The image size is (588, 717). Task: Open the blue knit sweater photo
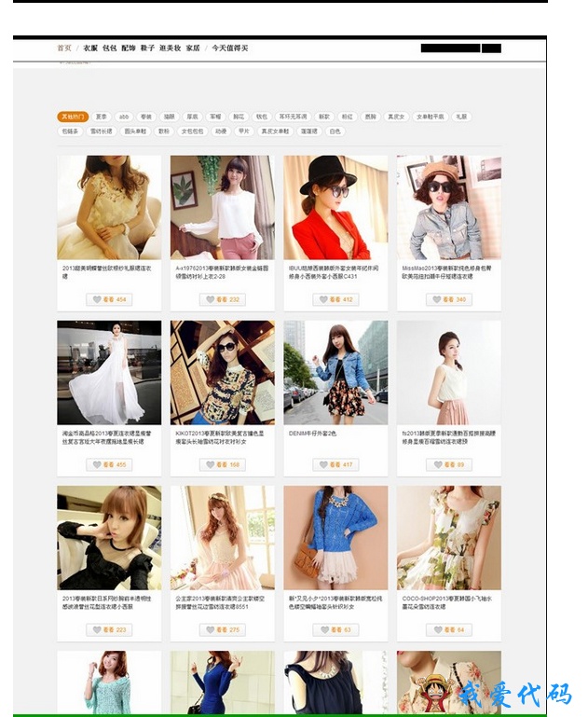(335, 538)
